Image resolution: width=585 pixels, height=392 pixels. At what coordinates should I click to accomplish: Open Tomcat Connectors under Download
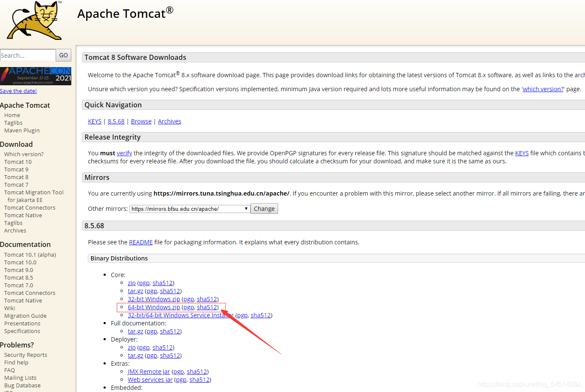(30, 208)
